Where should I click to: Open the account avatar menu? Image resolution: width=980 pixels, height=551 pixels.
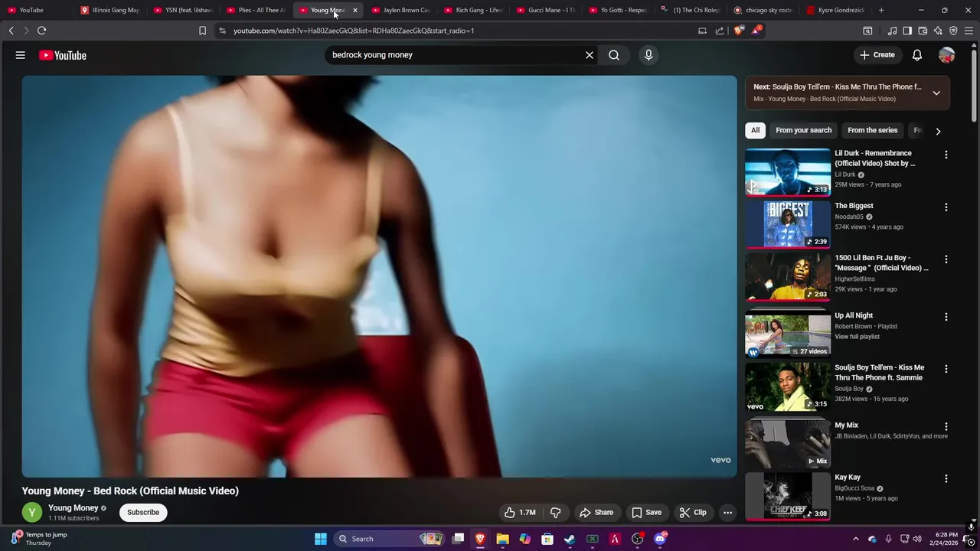click(947, 55)
